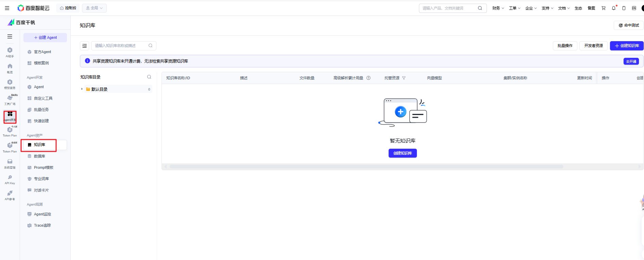Screen dimensions: 644x260
Task: Click the mobile phone icon in the top bar
Action: click(624, 8)
